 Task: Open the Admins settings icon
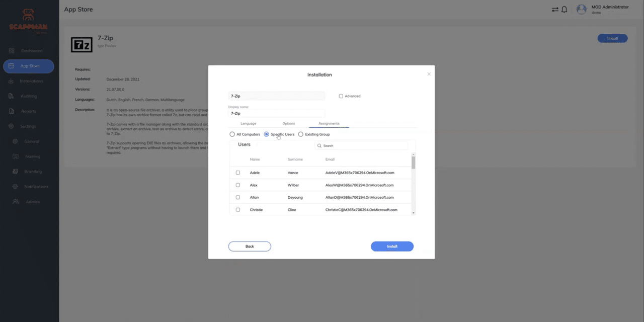click(x=15, y=202)
